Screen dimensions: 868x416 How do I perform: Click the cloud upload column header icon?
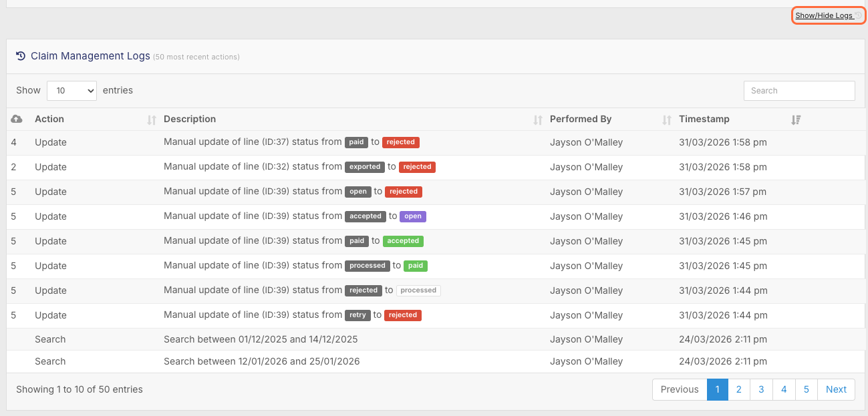click(x=17, y=119)
